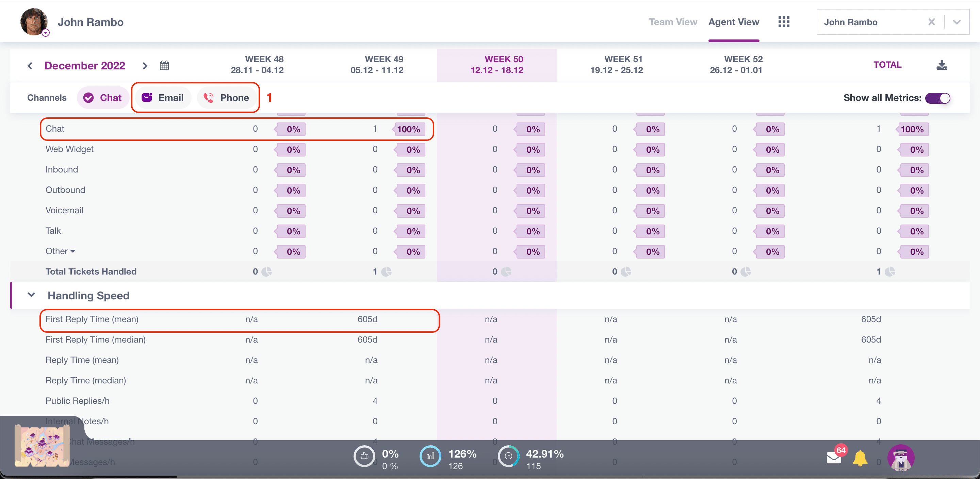Screen dimensions: 980x479
Task: Open the calendar date picker icon
Action: [x=164, y=65]
